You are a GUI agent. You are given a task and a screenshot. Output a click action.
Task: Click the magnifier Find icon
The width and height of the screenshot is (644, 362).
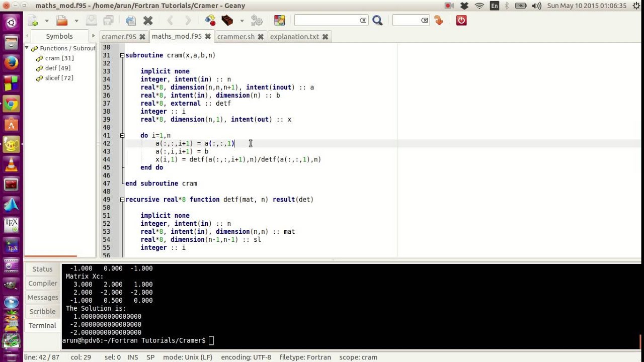coord(377,21)
